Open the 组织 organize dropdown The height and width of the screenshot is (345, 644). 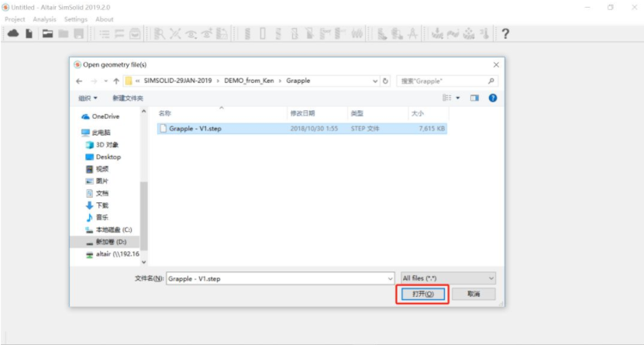88,98
